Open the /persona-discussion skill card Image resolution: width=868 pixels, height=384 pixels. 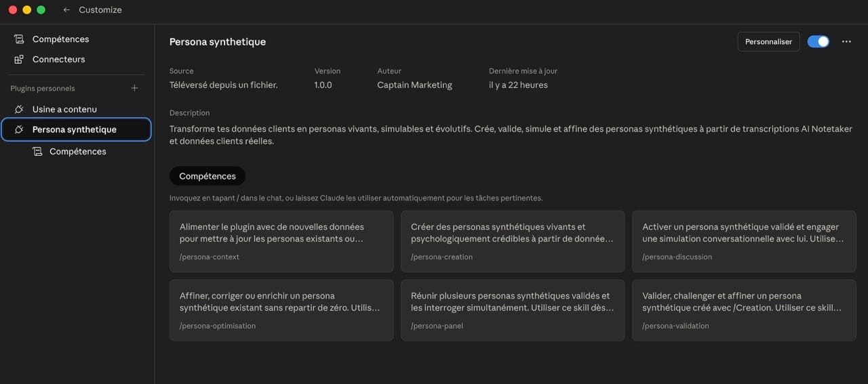click(x=744, y=241)
